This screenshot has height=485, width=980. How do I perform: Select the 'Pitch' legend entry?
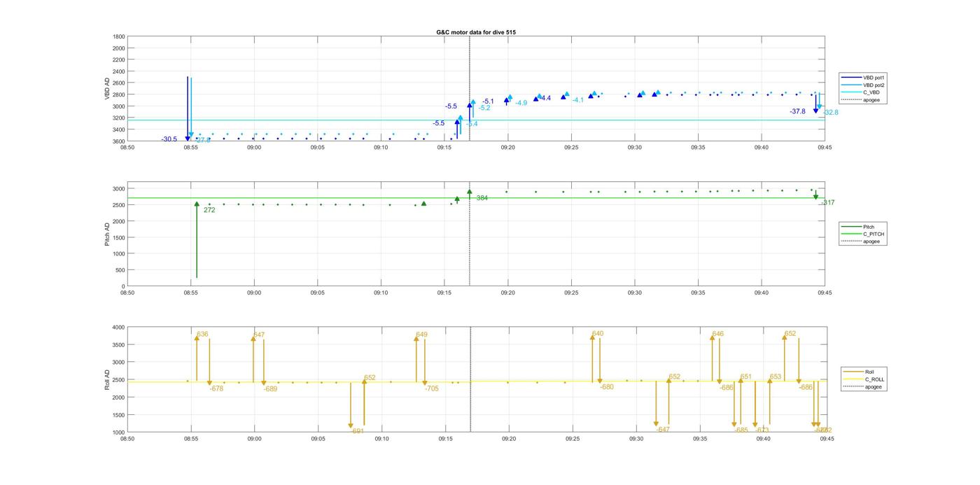(x=858, y=227)
